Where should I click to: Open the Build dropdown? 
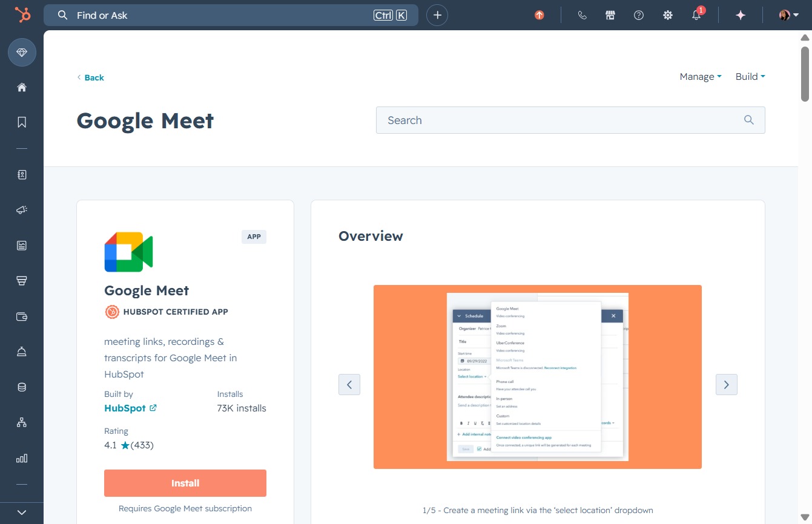click(750, 76)
